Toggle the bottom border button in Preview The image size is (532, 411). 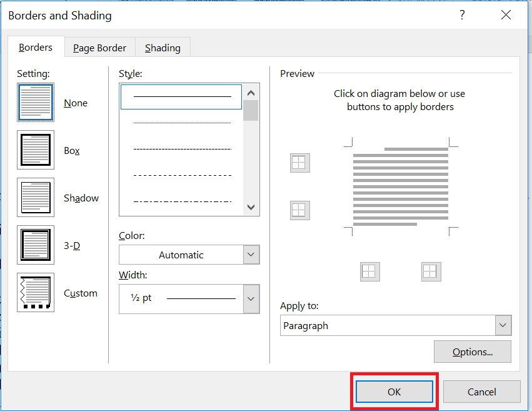point(300,210)
